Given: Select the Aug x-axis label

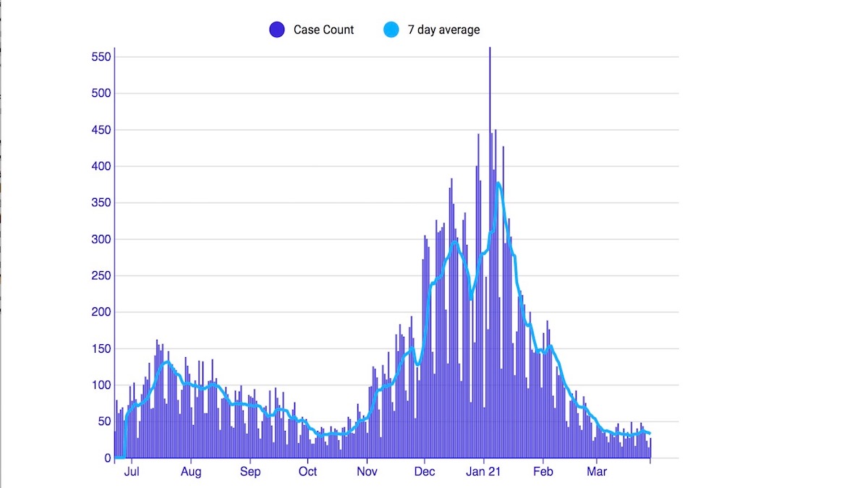Looking at the screenshot, I should tap(191, 472).
